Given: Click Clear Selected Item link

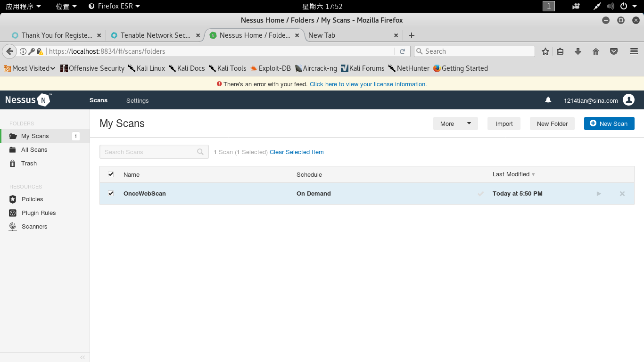Looking at the screenshot, I should (297, 152).
